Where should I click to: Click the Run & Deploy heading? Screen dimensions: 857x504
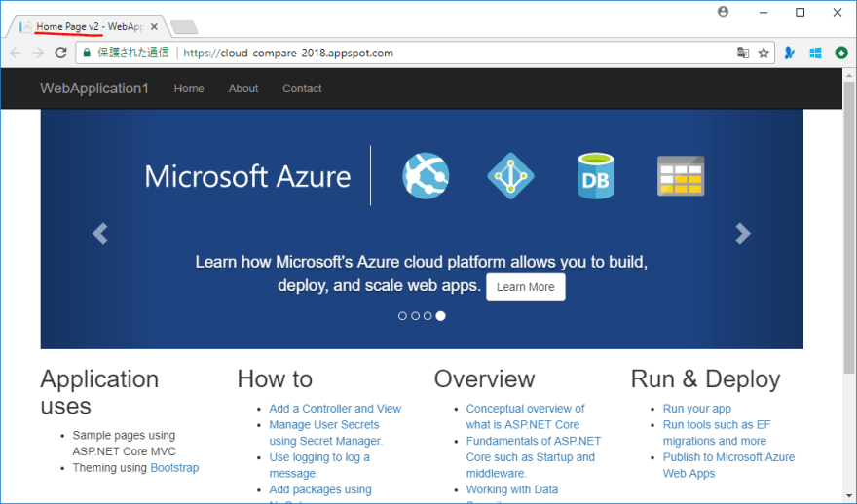click(x=706, y=378)
